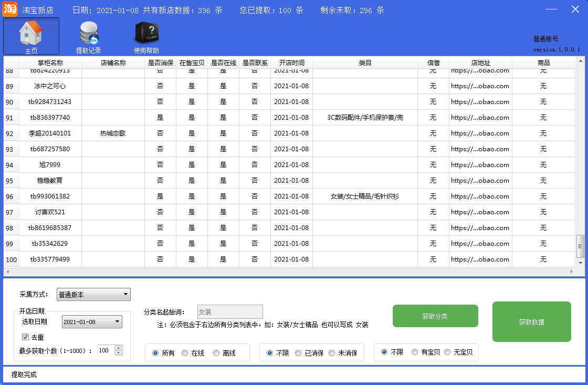Open the 使用帮助 help box icon
588x385 pixels.
tap(146, 34)
